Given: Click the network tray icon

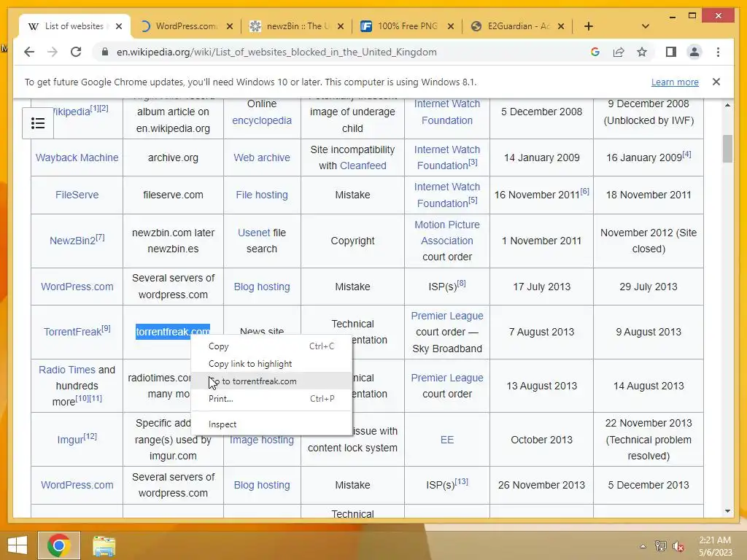Looking at the screenshot, I should 660,546.
